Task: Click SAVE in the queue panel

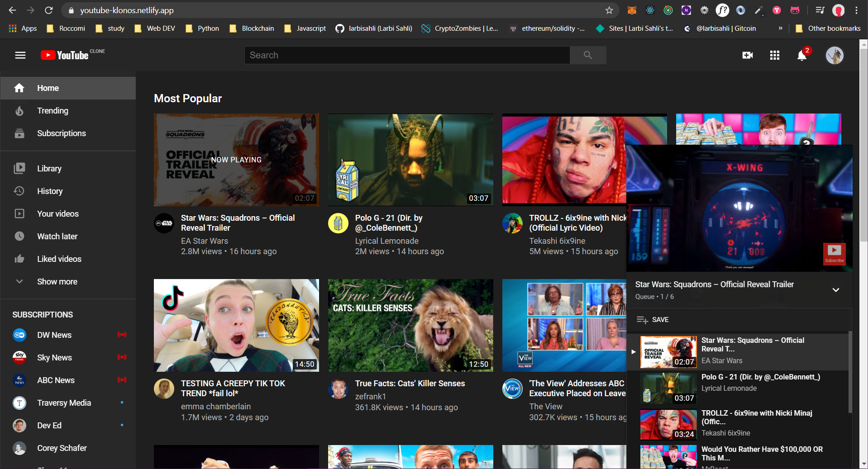Action: coord(660,320)
